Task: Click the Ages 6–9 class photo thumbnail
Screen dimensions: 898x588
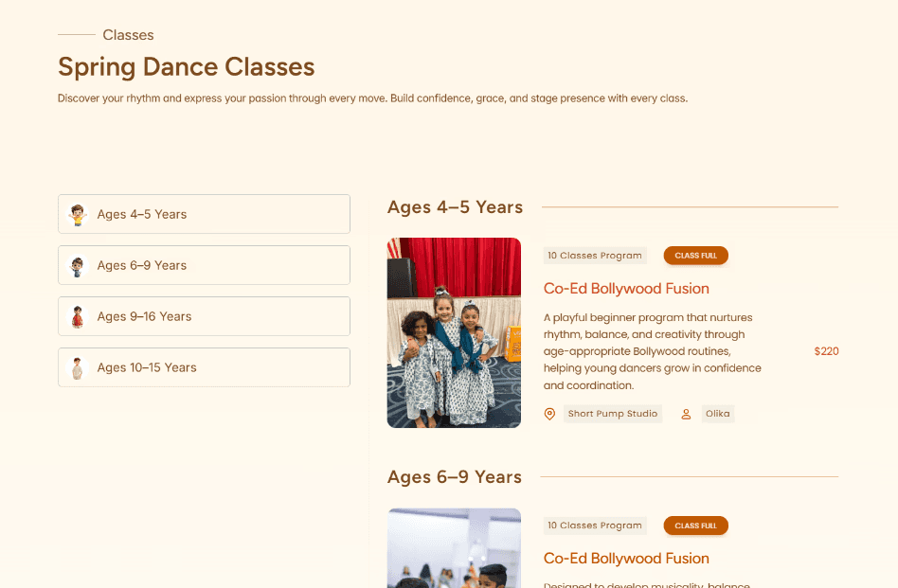Action: (454, 548)
